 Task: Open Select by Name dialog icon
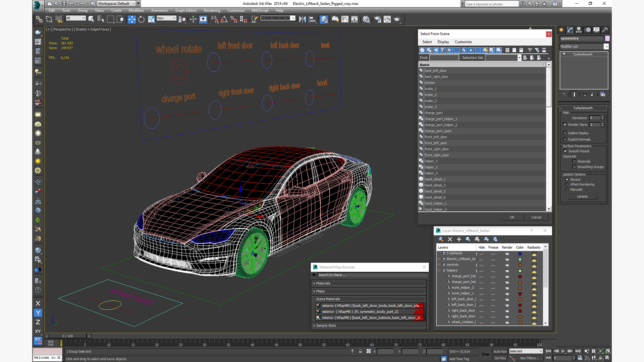coord(101,19)
